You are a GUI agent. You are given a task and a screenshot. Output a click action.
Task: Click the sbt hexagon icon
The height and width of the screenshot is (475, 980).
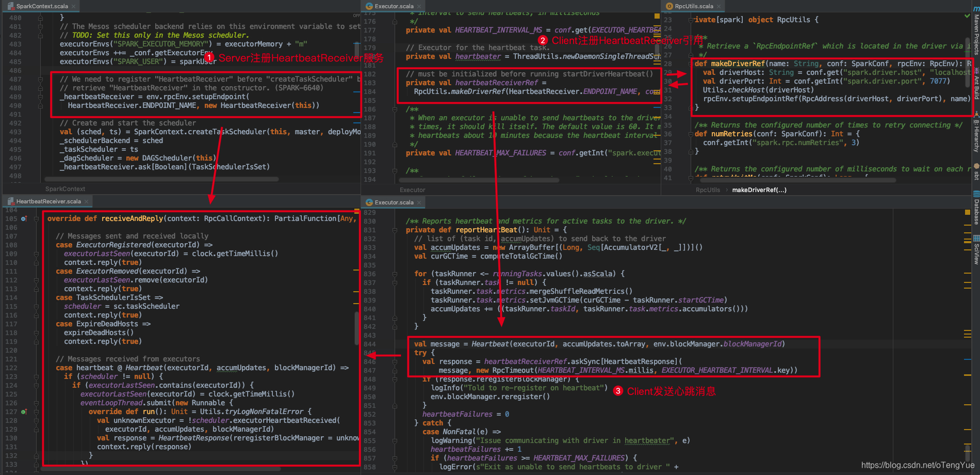point(976,166)
